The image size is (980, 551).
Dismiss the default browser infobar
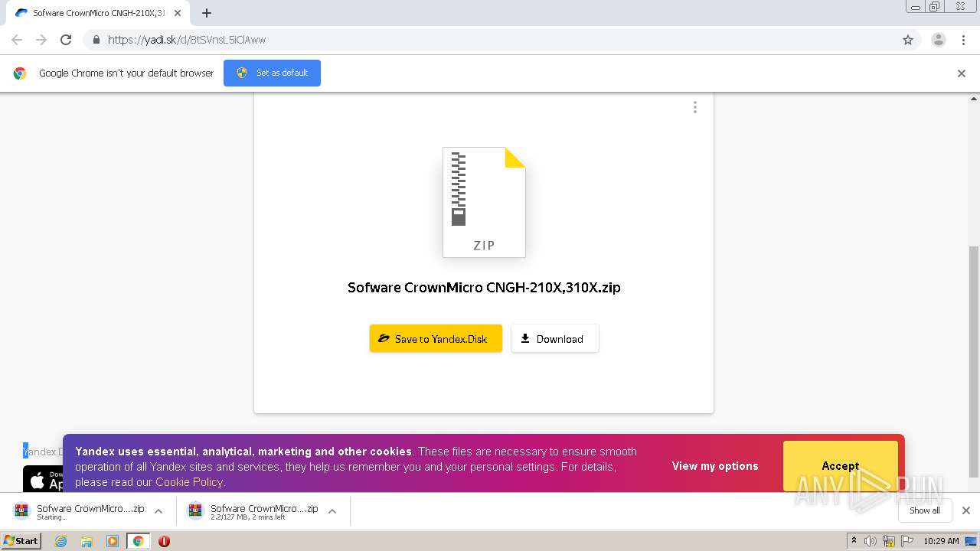tap(962, 73)
